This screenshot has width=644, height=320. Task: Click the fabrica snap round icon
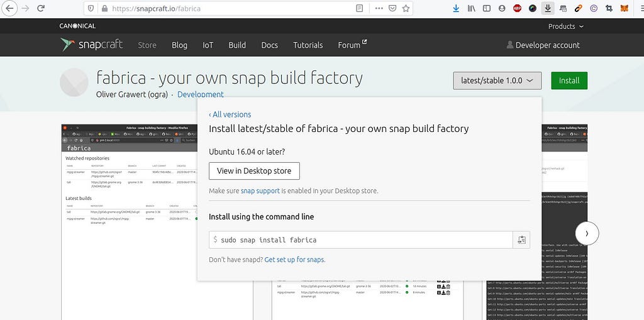(x=74, y=82)
